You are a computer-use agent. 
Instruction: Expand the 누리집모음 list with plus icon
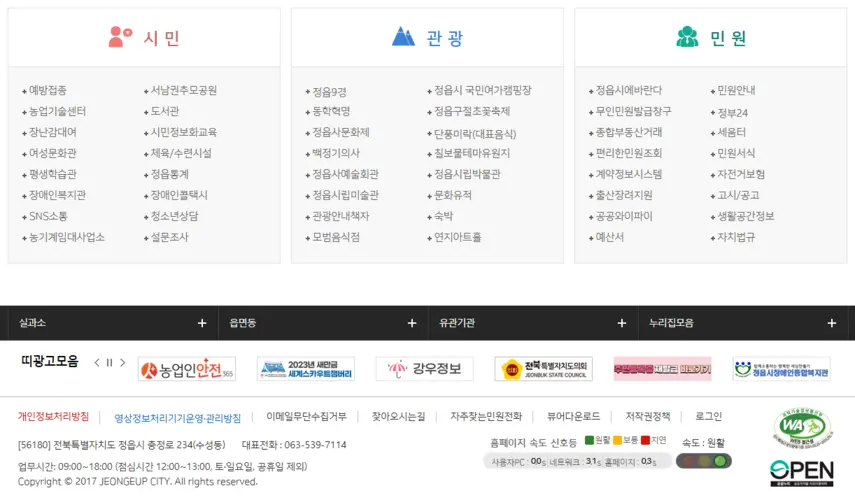pyautogui.click(x=832, y=323)
